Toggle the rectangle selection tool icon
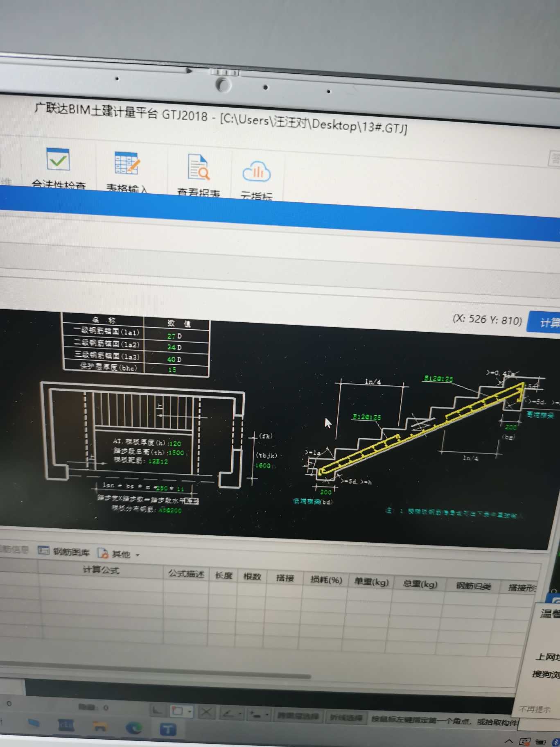This screenshot has height=747, width=560. coord(178,711)
